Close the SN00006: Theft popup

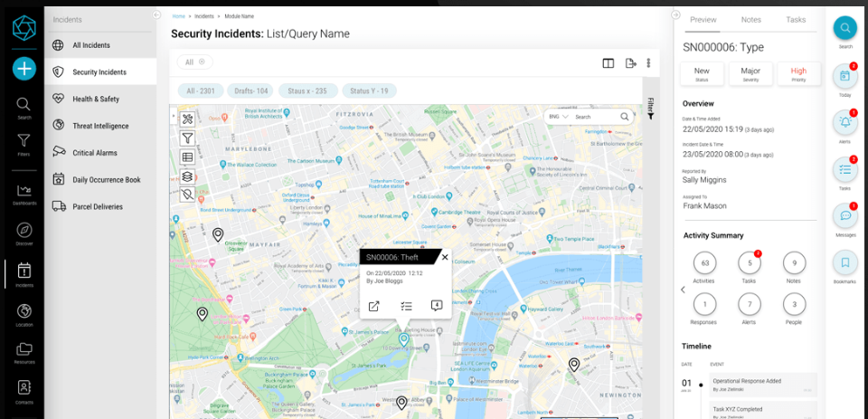tap(445, 257)
